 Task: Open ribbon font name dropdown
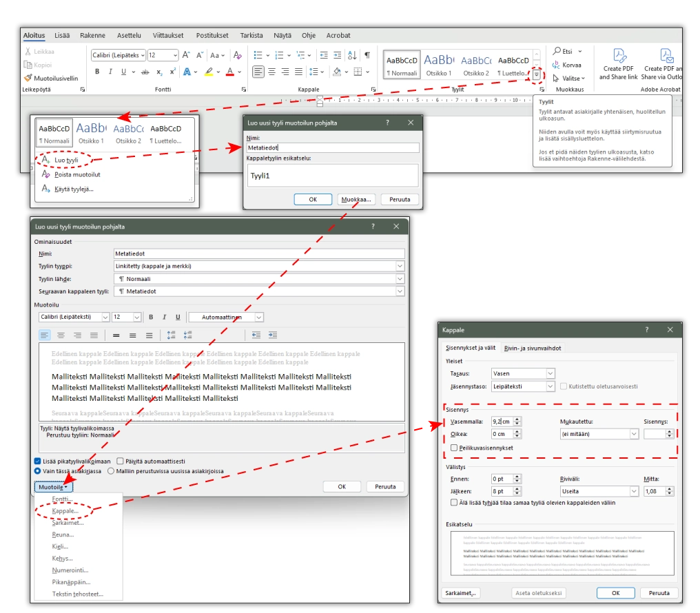point(143,55)
